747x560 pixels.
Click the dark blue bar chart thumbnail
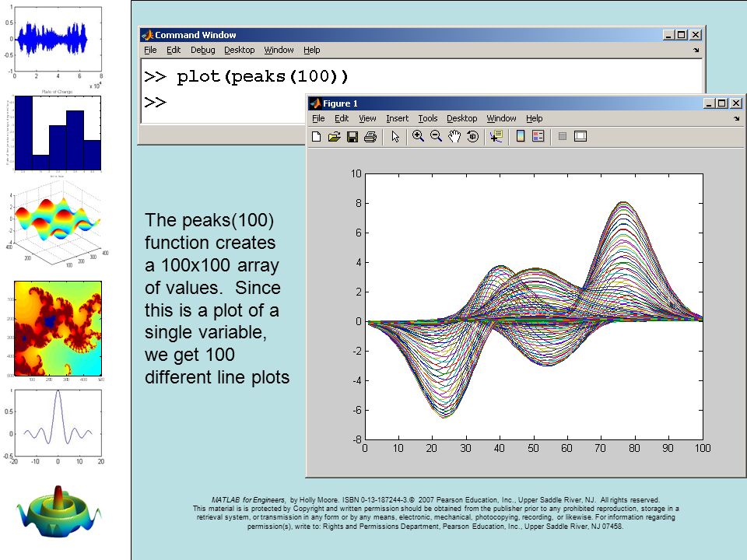pos(58,133)
